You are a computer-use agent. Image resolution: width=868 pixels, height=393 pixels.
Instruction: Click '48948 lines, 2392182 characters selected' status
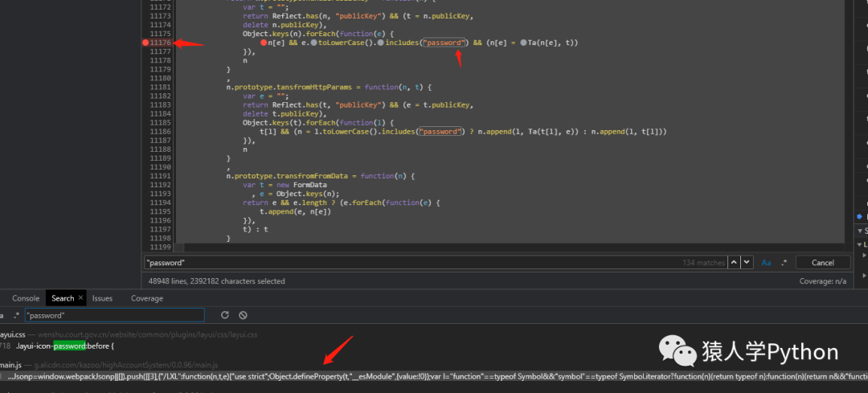pyautogui.click(x=216, y=281)
